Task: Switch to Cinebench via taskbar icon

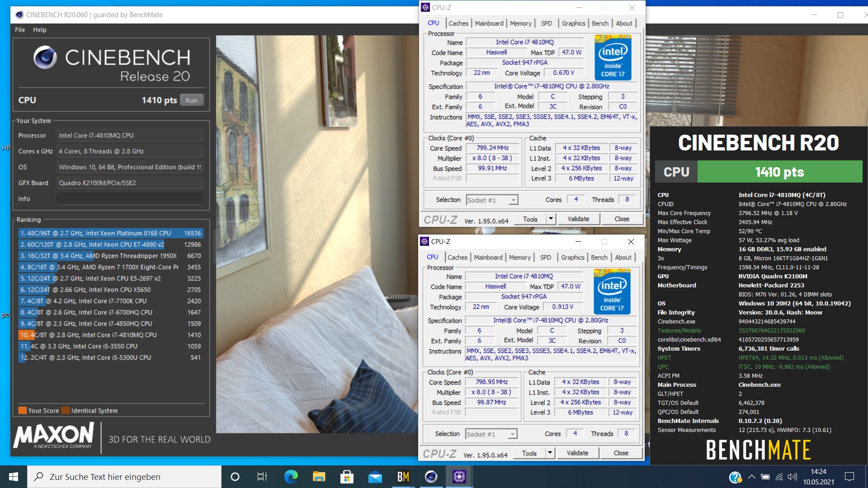Action: point(431,477)
